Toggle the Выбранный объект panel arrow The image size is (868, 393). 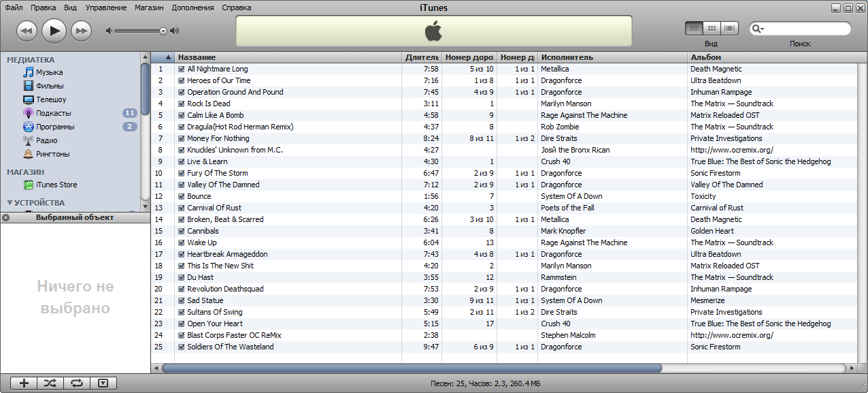click(5, 218)
